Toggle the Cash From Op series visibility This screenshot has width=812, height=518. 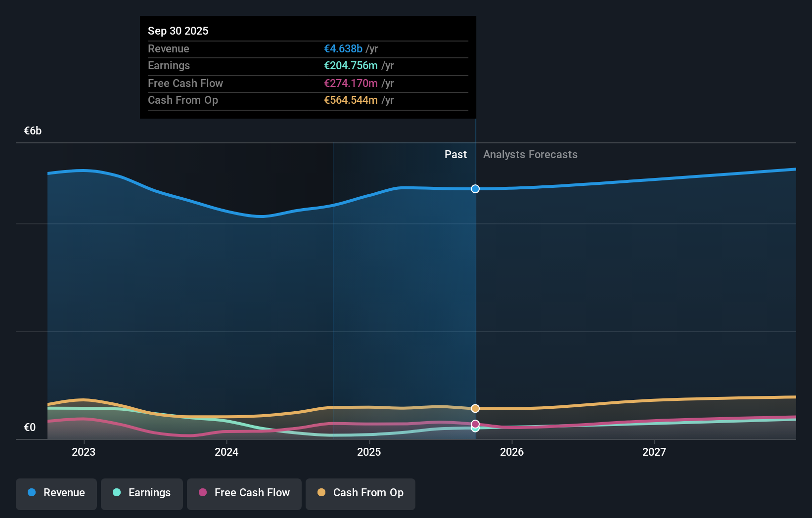click(360, 494)
